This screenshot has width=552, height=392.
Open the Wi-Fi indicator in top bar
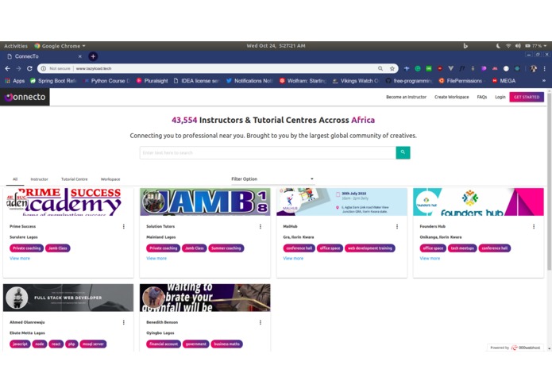pyautogui.click(x=508, y=46)
